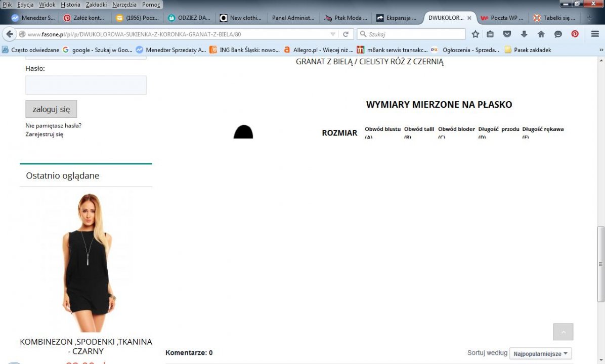Click the Komentarze: 0 text

pyautogui.click(x=189, y=352)
